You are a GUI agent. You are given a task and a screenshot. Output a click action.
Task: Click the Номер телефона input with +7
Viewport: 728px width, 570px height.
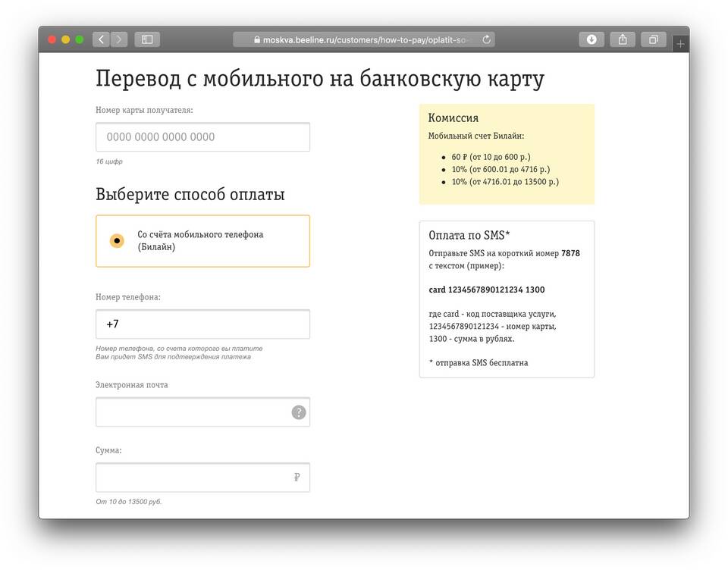[x=202, y=324]
